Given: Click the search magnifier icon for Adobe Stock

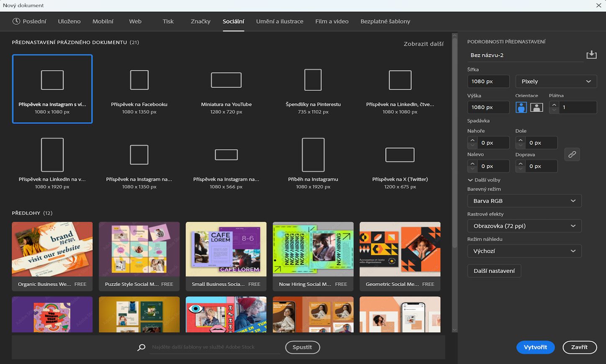Looking at the screenshot, I should tap(141, 347).
